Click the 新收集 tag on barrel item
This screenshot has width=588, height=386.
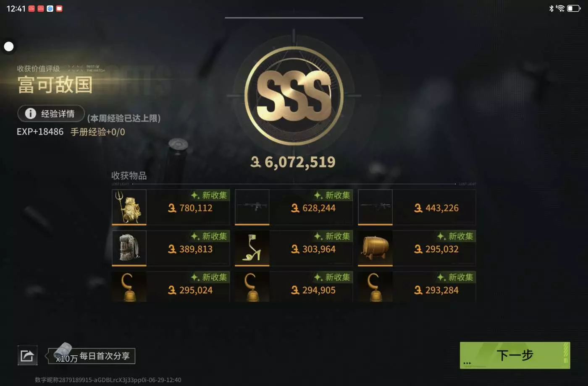click(x=456, y=236)
